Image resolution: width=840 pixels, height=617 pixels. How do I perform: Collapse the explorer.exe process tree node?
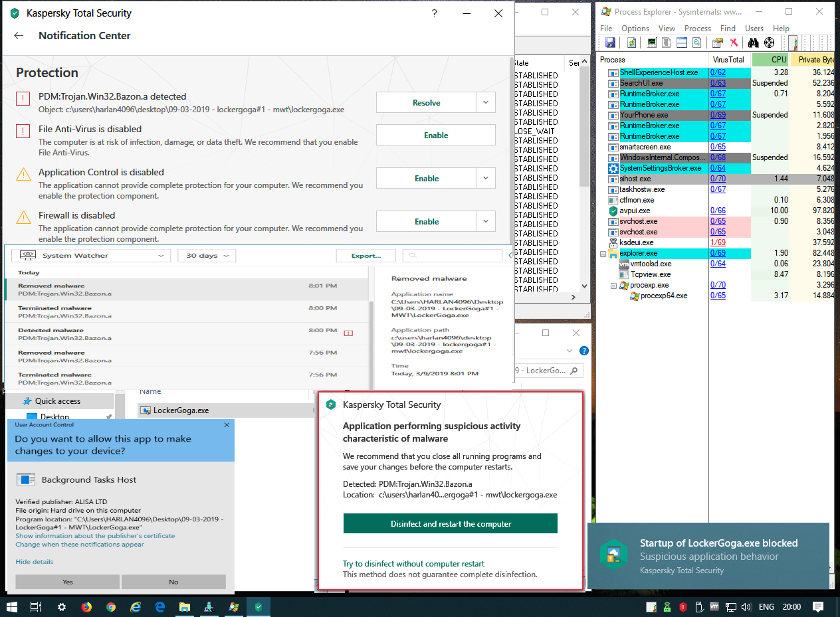pyautogui.click(x=603, y=254)
